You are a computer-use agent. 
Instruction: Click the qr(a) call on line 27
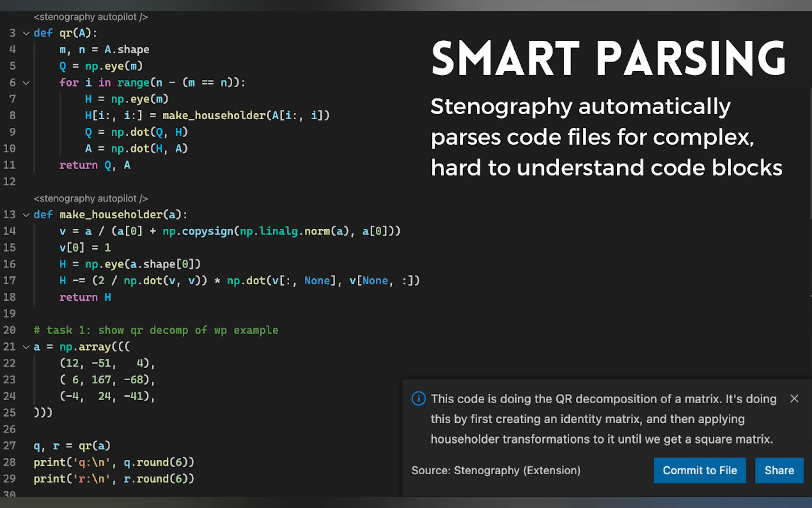[x=94, y=446]
